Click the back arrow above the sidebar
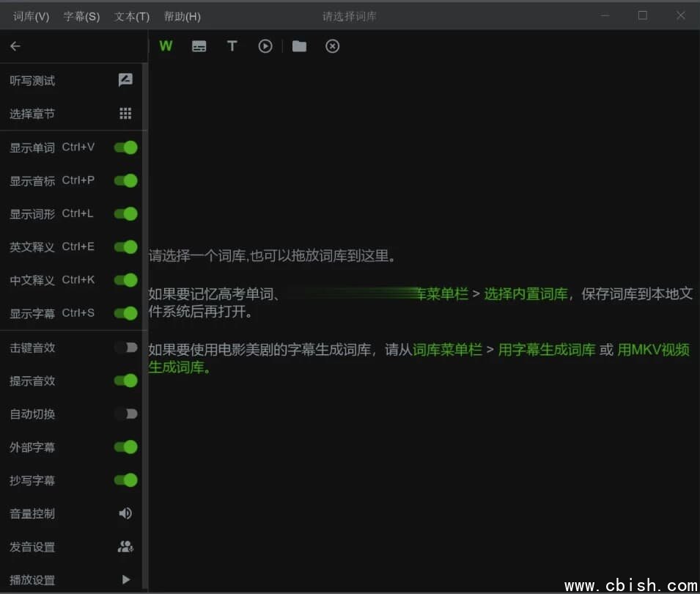This screenshot has width=700, height=594. pos(15,45)
